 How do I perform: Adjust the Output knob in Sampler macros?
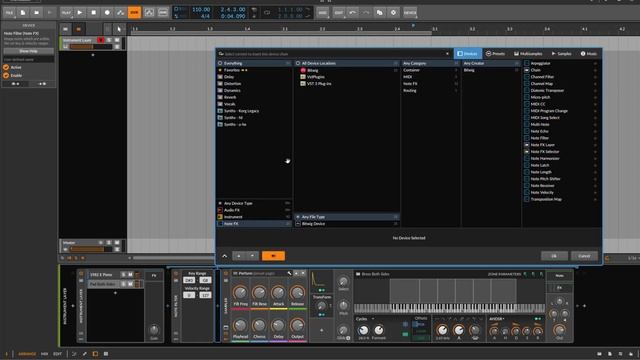click(297, 325)
